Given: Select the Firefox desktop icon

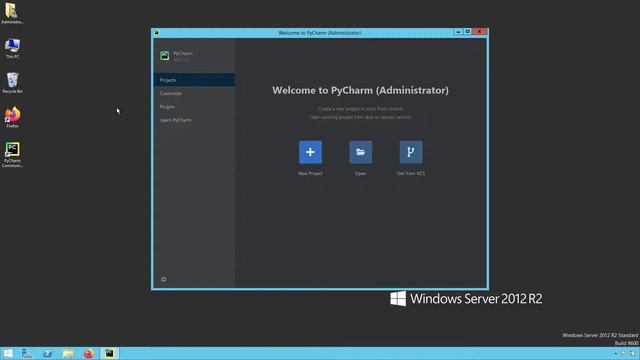Looking at the screenshot, I should click(x=12, y=118).
